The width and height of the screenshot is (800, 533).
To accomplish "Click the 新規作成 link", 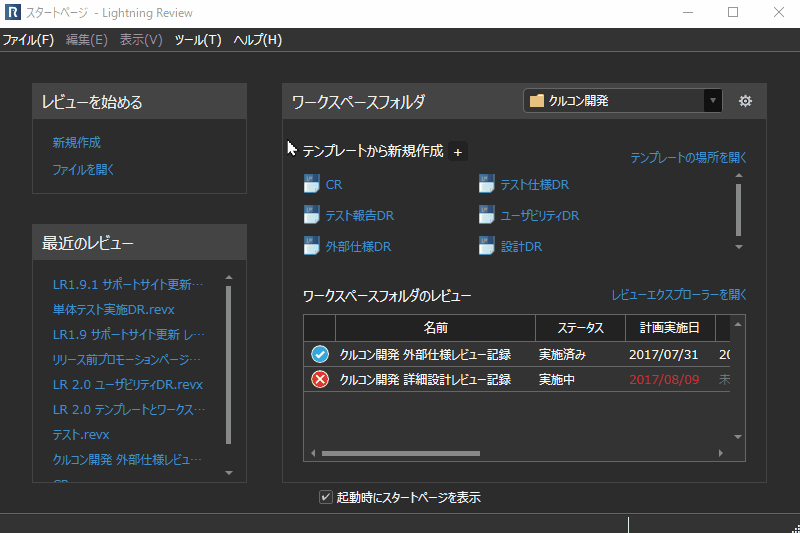I will pos(77,142).
